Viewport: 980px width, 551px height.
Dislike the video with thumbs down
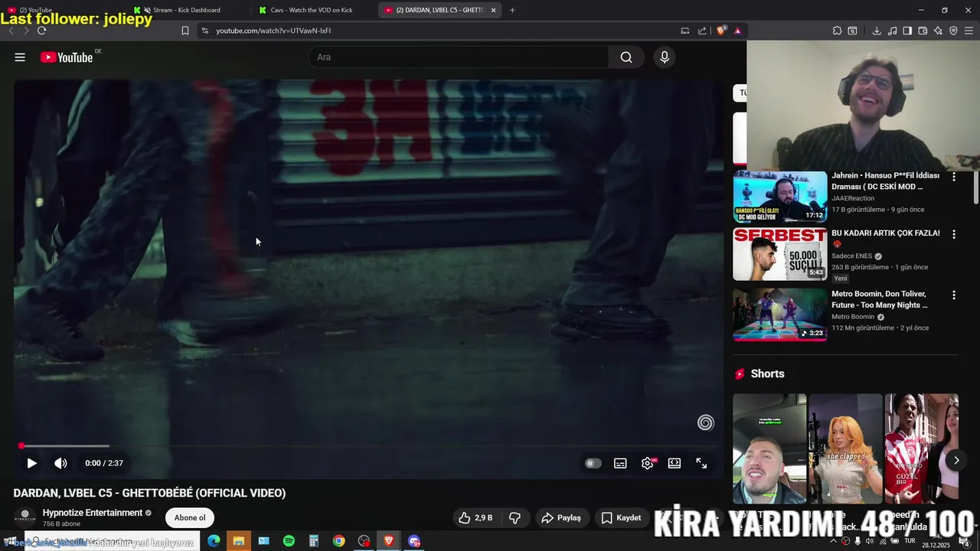[514, 518]
